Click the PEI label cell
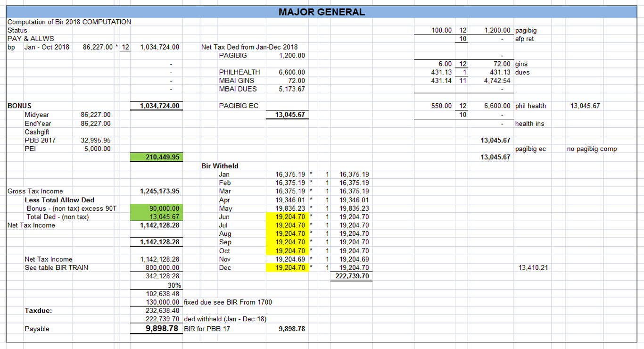644x349 pixels. pyautogui.click(x=30, y=149)
